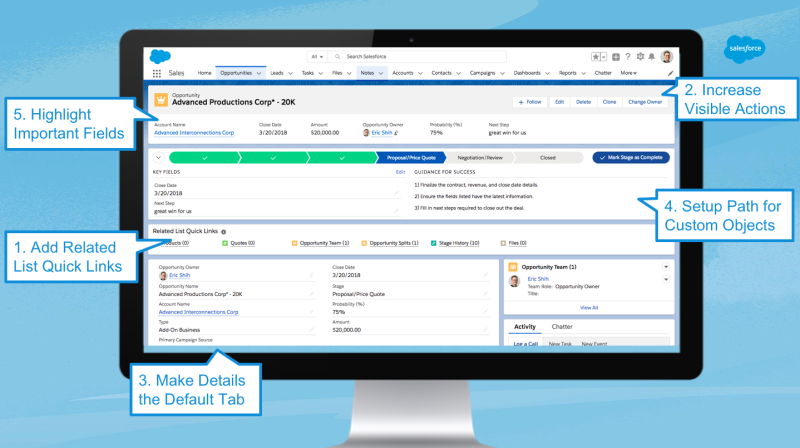Open Chatter in the navigation bar

[x=603, y=73]
